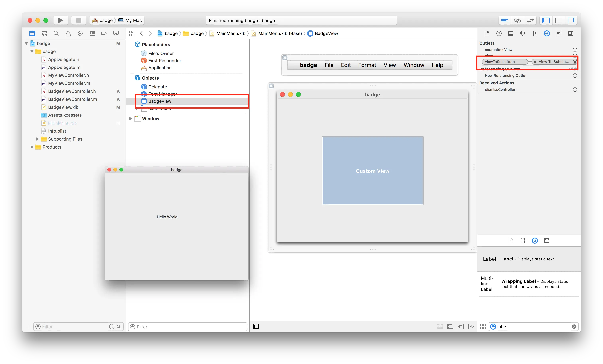This screenshot has height=364, width=603.
Task: Remove the View To Substitute connection
Action: pyautogui.click(x=535, y=62)
